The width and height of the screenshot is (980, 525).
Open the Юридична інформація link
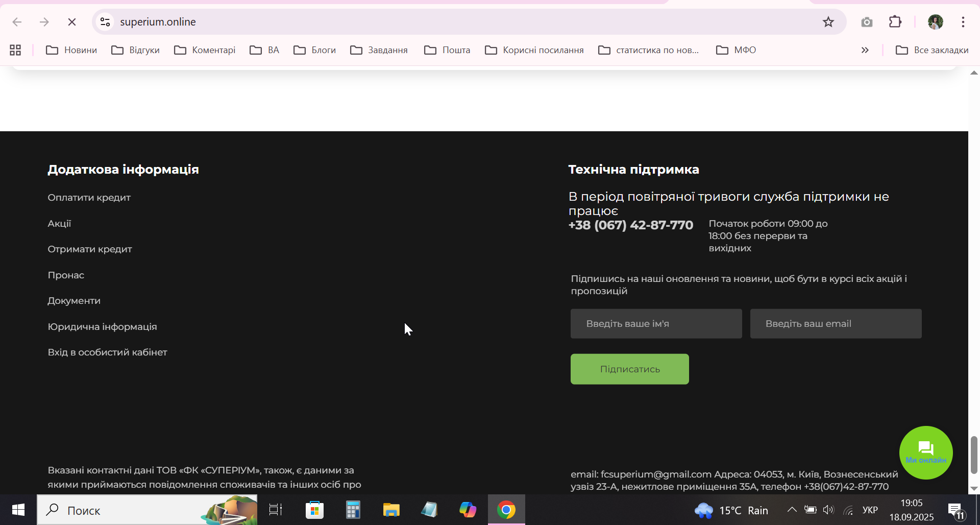pos(102,327)
